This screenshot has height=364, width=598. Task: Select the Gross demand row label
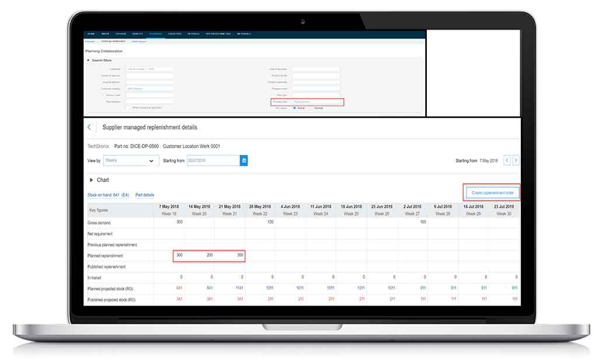(99, 223)
